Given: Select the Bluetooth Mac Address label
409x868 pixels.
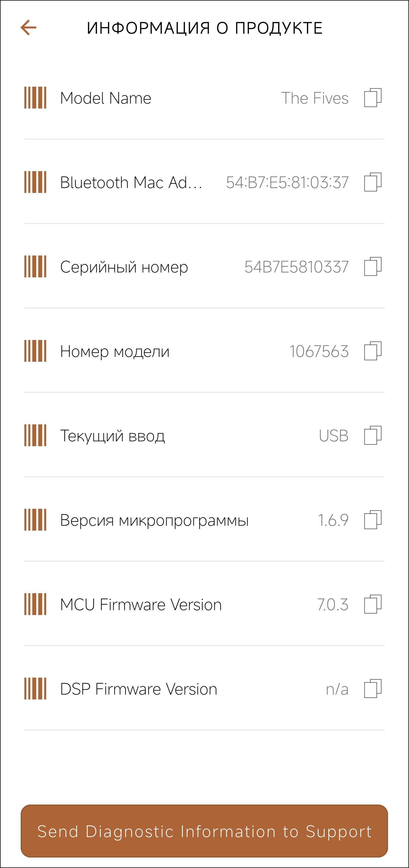Looking at the screenshot, I should tap(131, 183).
